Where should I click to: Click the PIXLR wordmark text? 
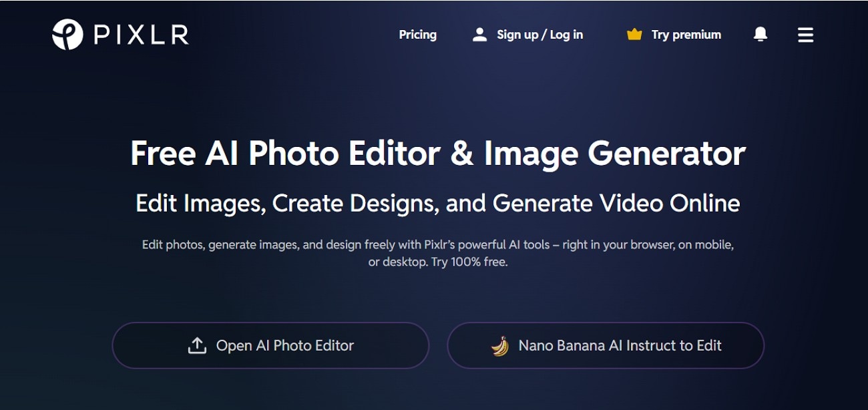142,35
